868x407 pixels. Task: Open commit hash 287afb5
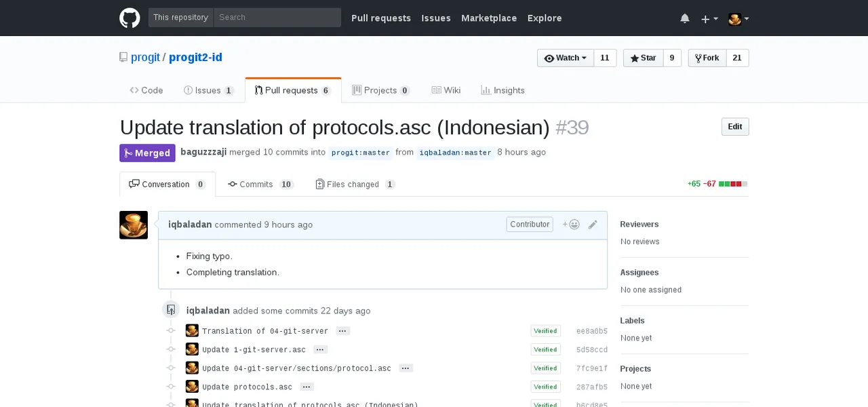[592, 387]
